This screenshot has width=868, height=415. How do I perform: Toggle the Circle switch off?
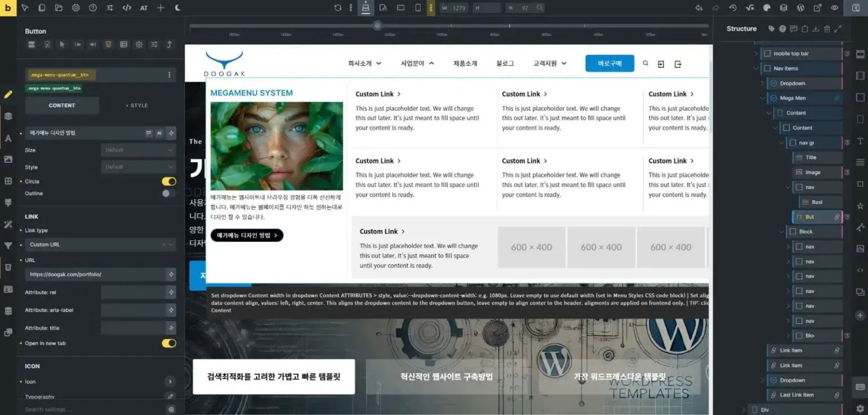tap(168, 181)
